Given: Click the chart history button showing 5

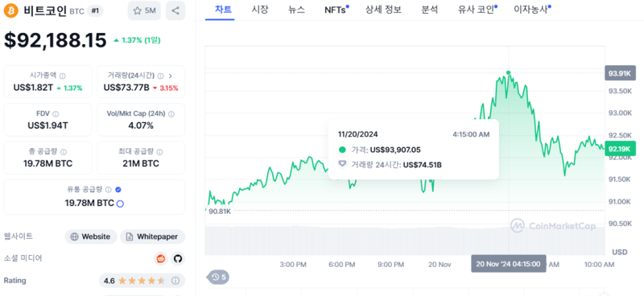Looking at the screenshot, I should pyautogui.click(x=217, y=277).
